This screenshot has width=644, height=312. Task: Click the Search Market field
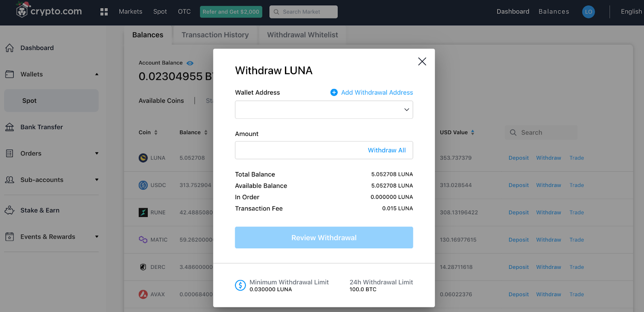point(303,12)
